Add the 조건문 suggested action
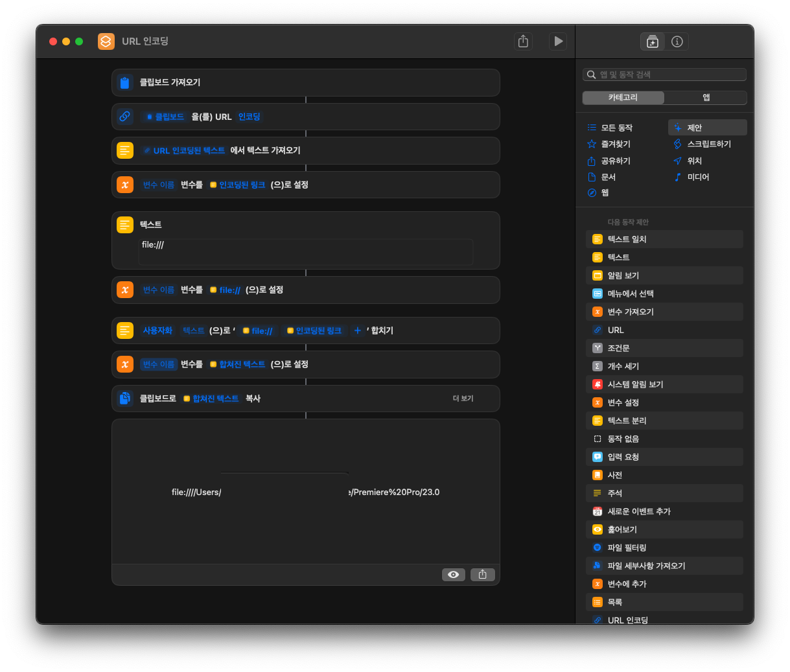 tap(664, 348)
